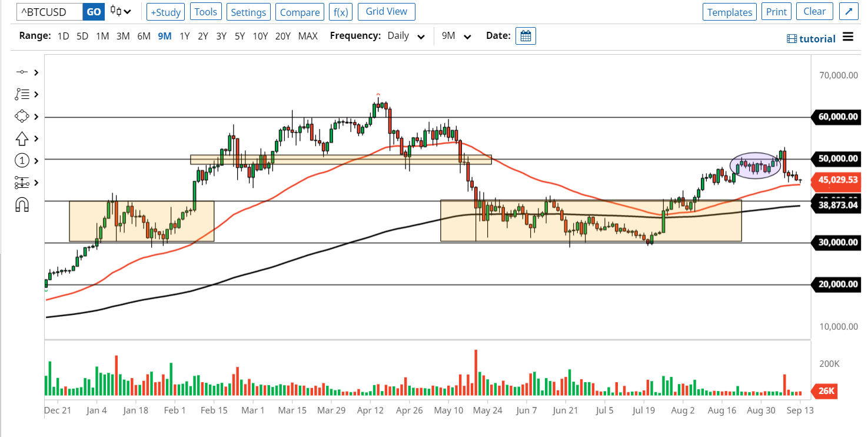Select the arrow drawing tool
This screenshot has height=437, width=868.
(x=22, y=138)
